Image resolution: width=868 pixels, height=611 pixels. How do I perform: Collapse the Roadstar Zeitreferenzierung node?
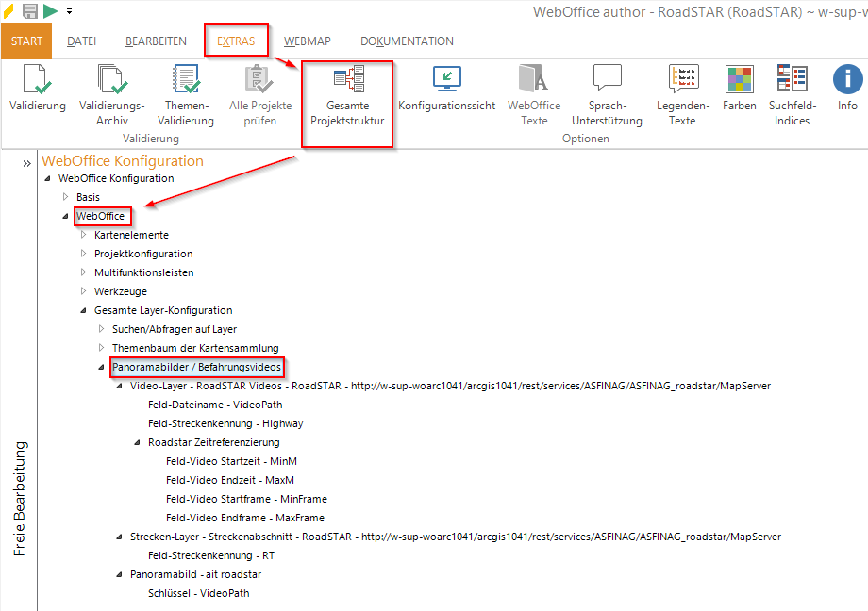138,442
